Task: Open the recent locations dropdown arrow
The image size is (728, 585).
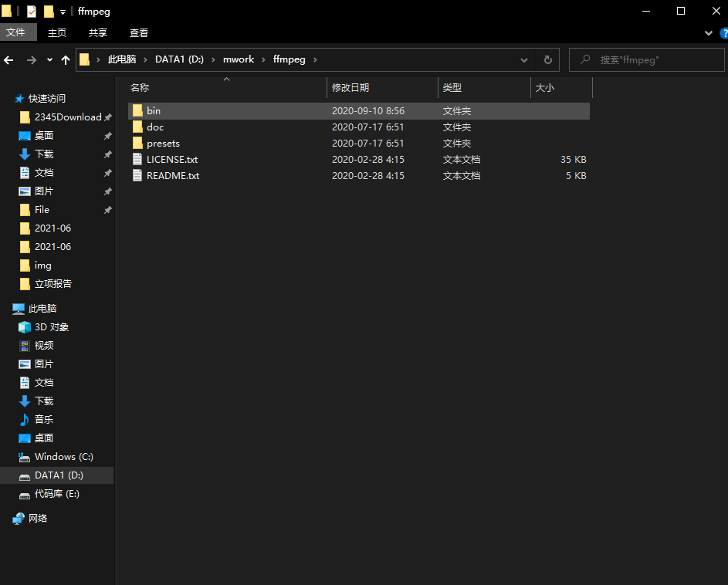Action: tap(49, 60)
